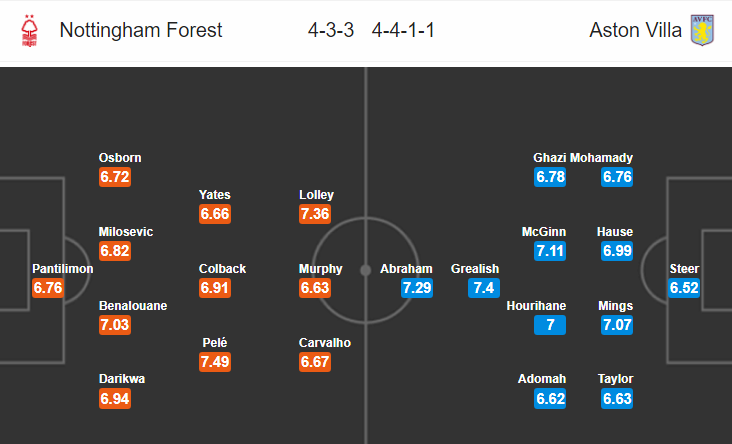Select Abraham's 7.29 rating badge
Image resolution: width=732 pixels, height=444 pixels.
417,288
